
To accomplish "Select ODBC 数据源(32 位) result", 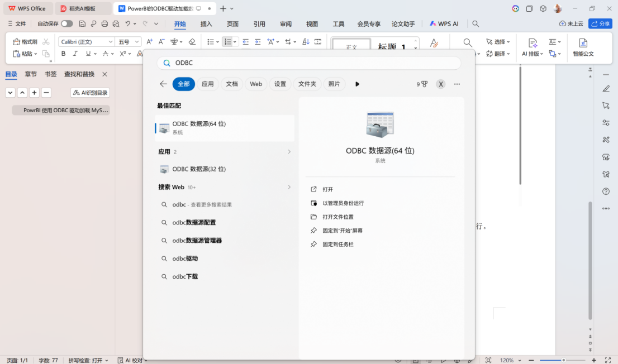I will [x=225, y=169].
